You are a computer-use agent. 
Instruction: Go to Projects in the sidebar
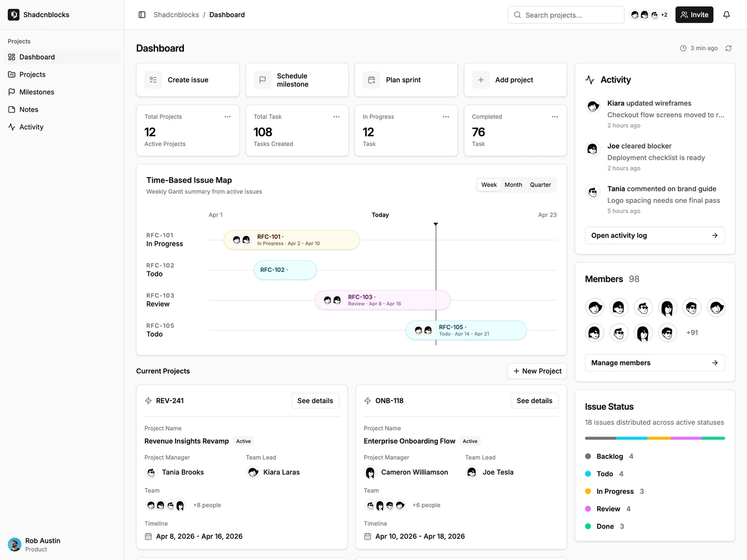pyautogui.click(x=62, y=74)
